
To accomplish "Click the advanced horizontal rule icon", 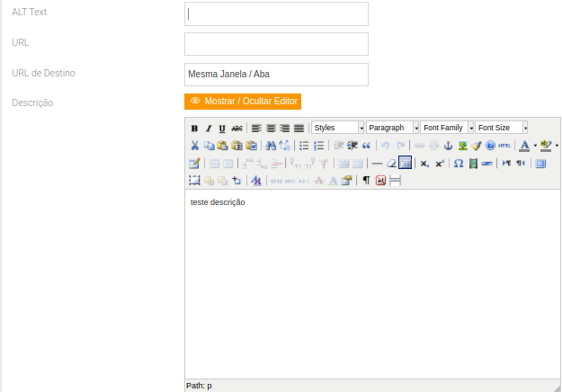I will pyautogui.click(x=486, y=164).
